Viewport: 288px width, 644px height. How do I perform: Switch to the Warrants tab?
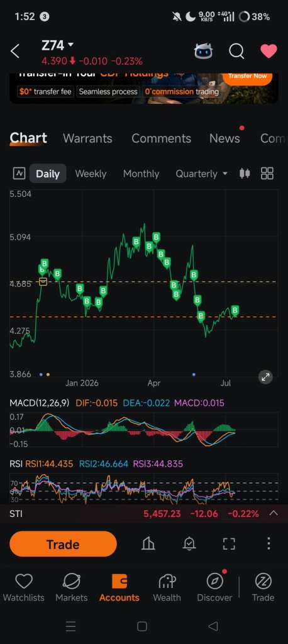click(87, 138)
